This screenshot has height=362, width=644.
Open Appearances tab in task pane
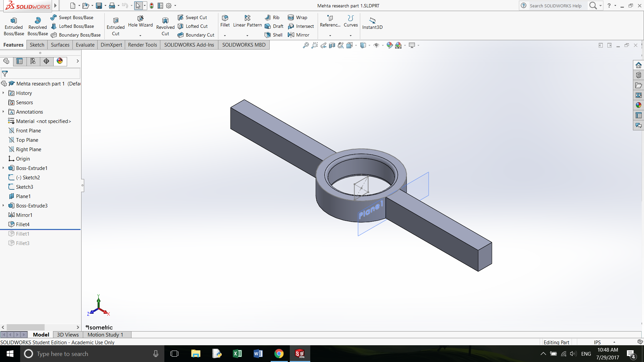tap(638, 105)
